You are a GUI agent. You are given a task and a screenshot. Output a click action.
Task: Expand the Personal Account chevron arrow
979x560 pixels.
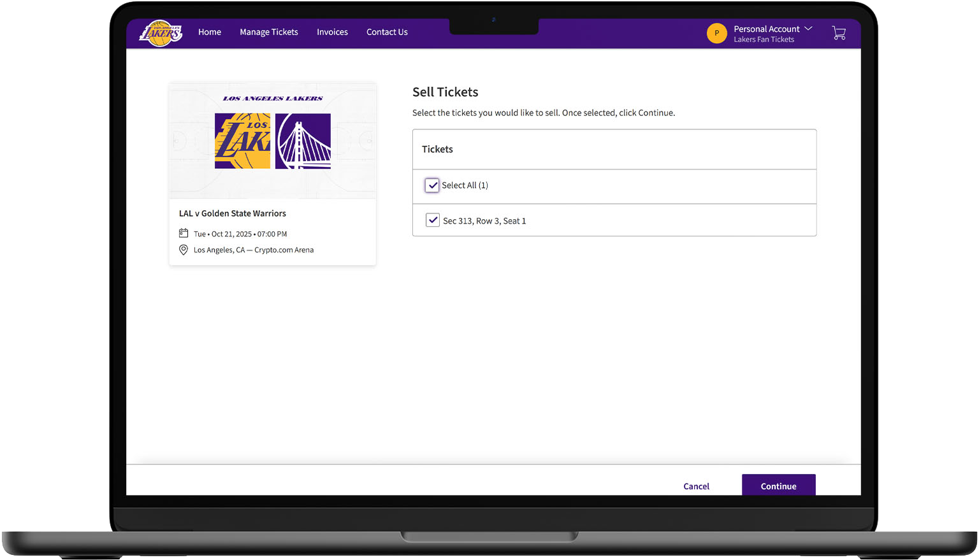[x=808, y=29]
